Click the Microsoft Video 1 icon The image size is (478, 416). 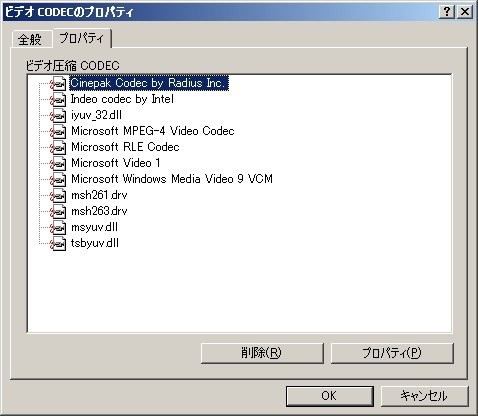point(58,163)
